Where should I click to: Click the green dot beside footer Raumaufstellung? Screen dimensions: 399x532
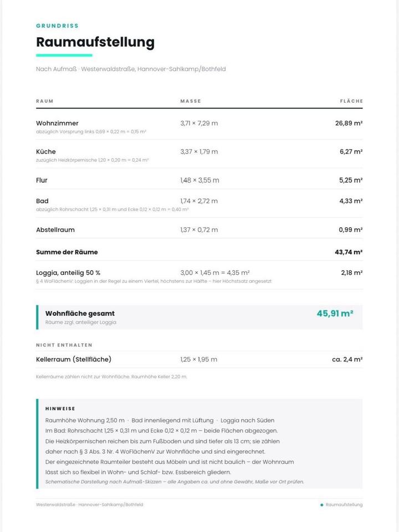pos(321,505)
